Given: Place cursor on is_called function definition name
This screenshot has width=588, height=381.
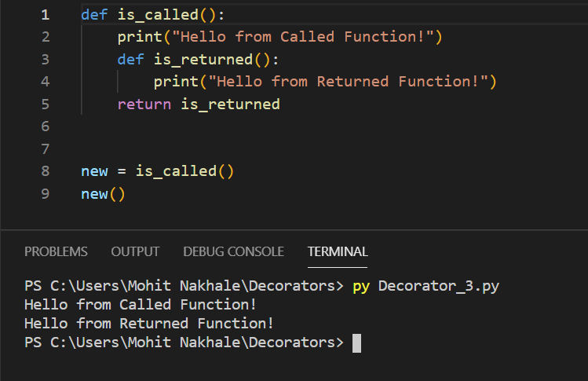Looking at the screenshot, I should pyautogui.click(x=158, y=15).
